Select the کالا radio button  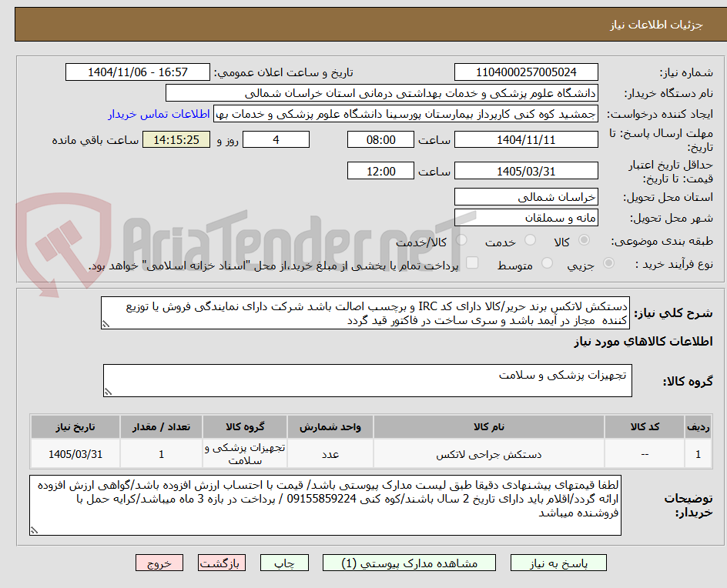[x=585, y=240]
